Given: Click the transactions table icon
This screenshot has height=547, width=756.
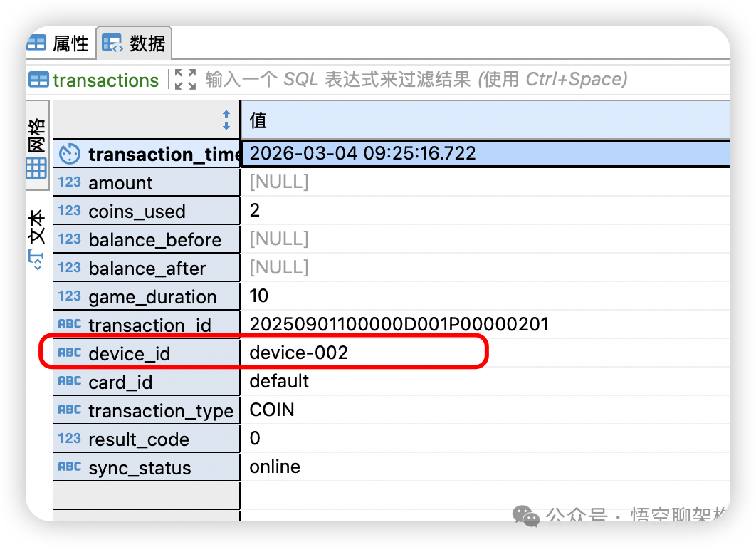Looking at the screenshot, I should pyautogui.click(x=38, y=80).
